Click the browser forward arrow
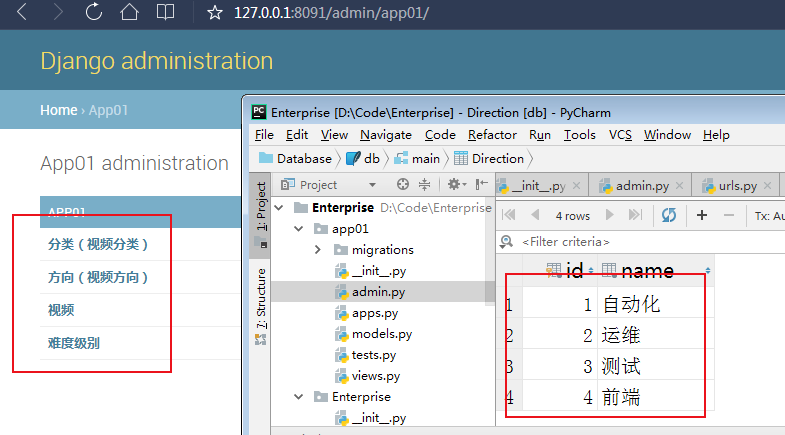 pyautogui.click(x=58, y=12)
